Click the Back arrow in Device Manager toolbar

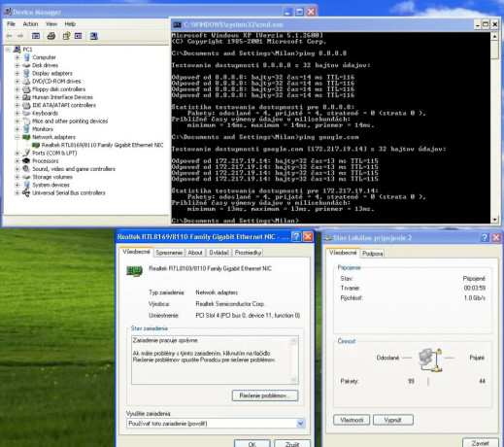coord(9,36)
